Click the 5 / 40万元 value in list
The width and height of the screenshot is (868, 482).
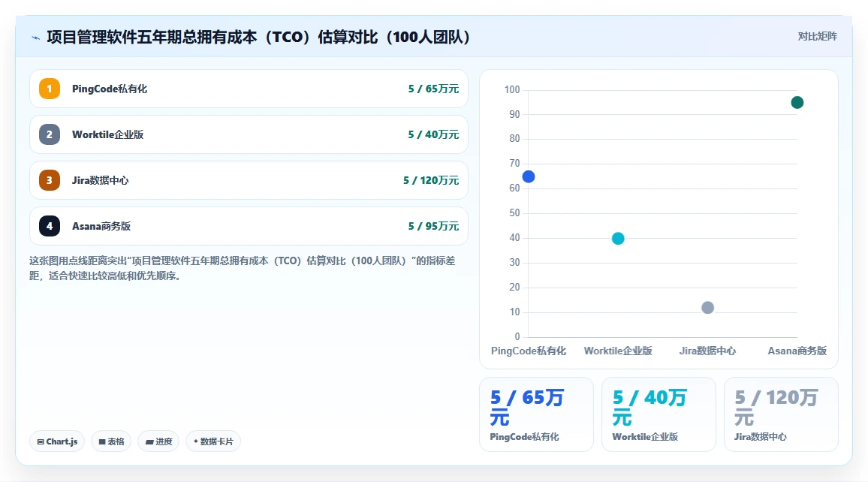(433, 134)
